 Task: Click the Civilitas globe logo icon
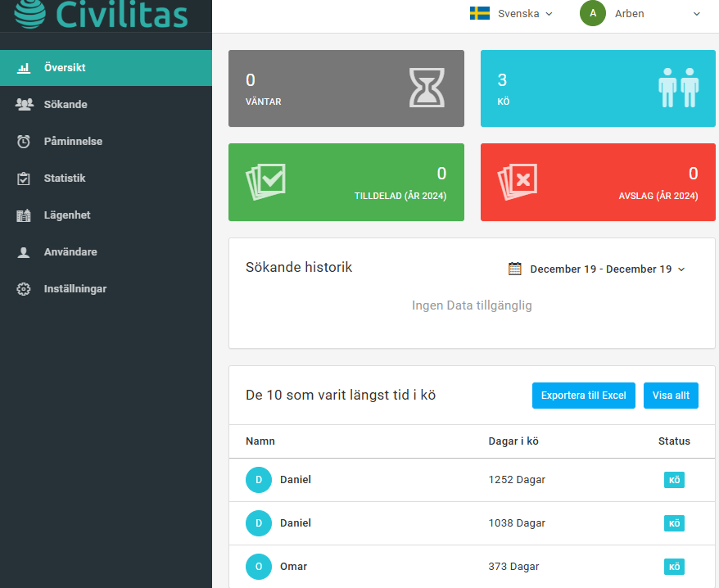pyautogui.click(x=29, y=13)
